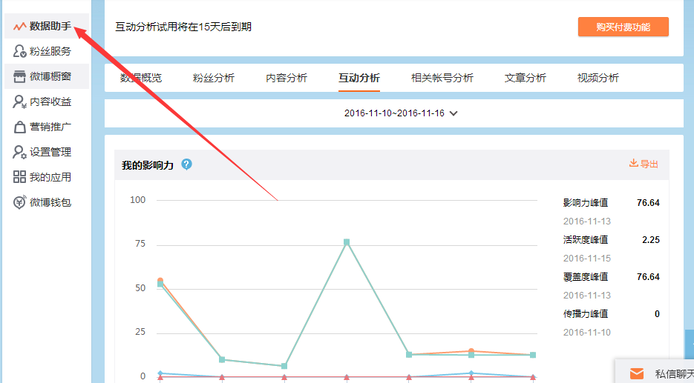This screenshot has width=694, height=383.
Task: Select the 互动分析 tab
Action: [359, 78]
